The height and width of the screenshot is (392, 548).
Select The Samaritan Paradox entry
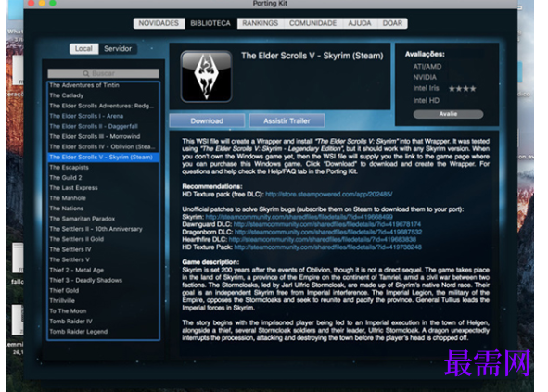(104, 219)
